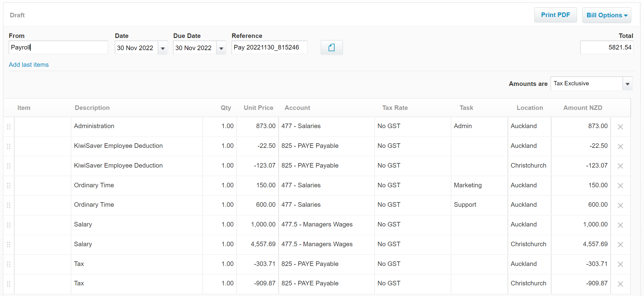Click the Marketing task cell

[479, 185]
